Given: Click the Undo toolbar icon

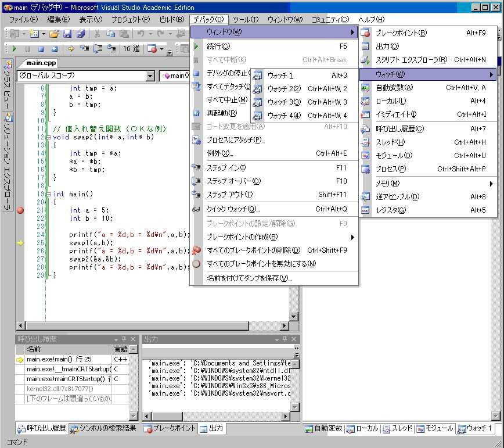Looking at the screenshot, I should point(141,34).
